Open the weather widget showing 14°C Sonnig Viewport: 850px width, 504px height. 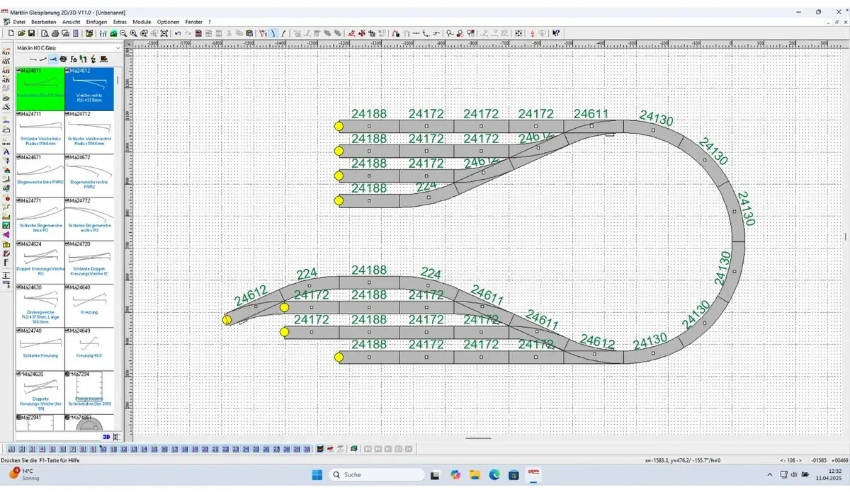[x=23, y=474]
